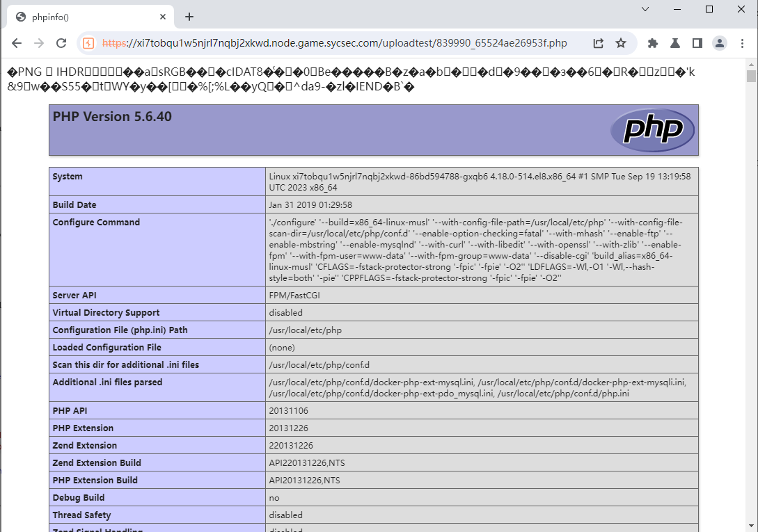Screen dimensions: 758x532
Task: Select the phpinfo() tab
Action: [90, 17]
